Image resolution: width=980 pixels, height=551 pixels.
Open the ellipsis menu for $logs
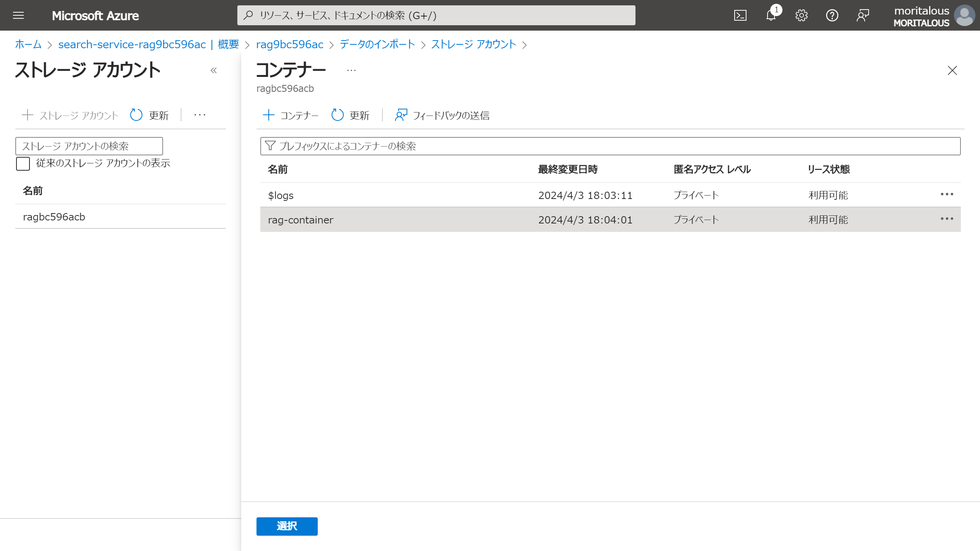[x=947, y=195]
